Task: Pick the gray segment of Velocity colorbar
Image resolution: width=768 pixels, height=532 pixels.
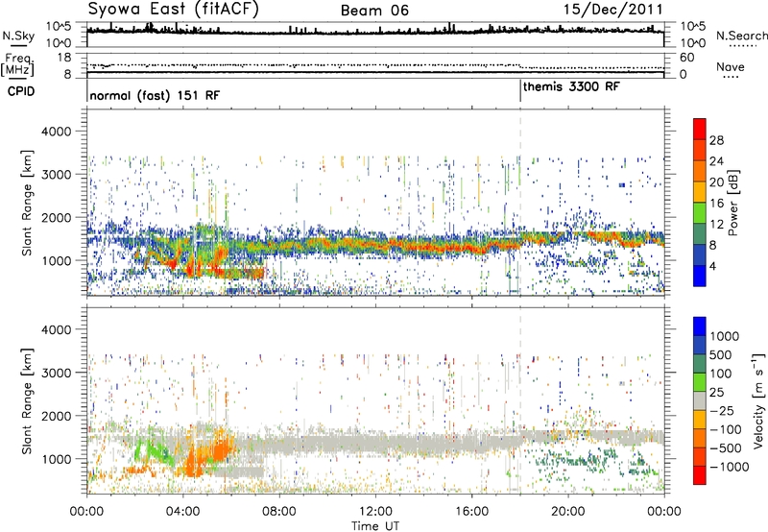Action: pyautogui.click(x=700, y=400)
